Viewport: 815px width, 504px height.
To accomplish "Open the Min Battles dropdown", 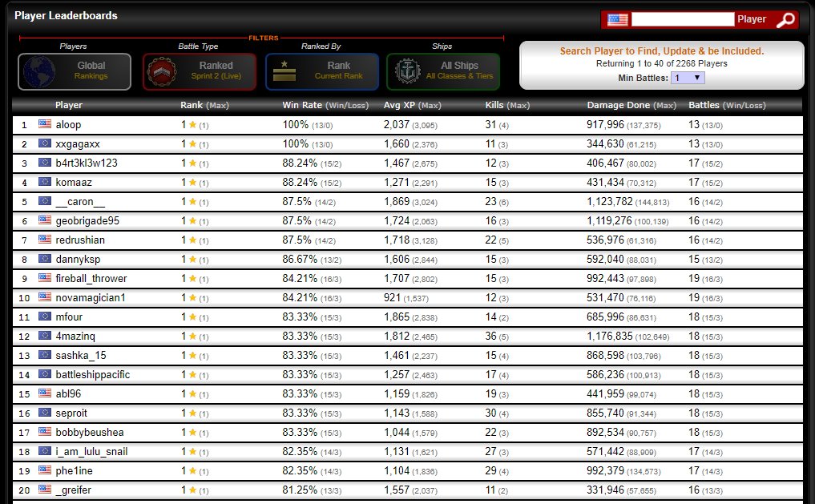I will pyautogui.click(x=688, y=78).
